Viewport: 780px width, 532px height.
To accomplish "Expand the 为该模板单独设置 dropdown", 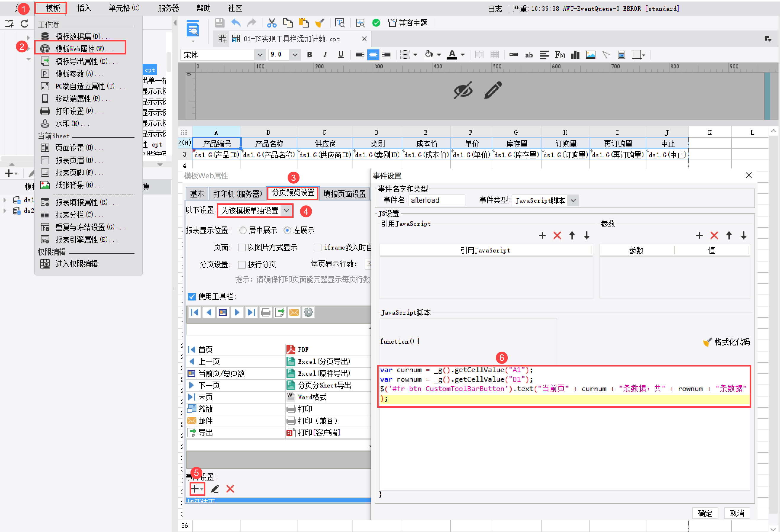I will (x=286, y=211).
